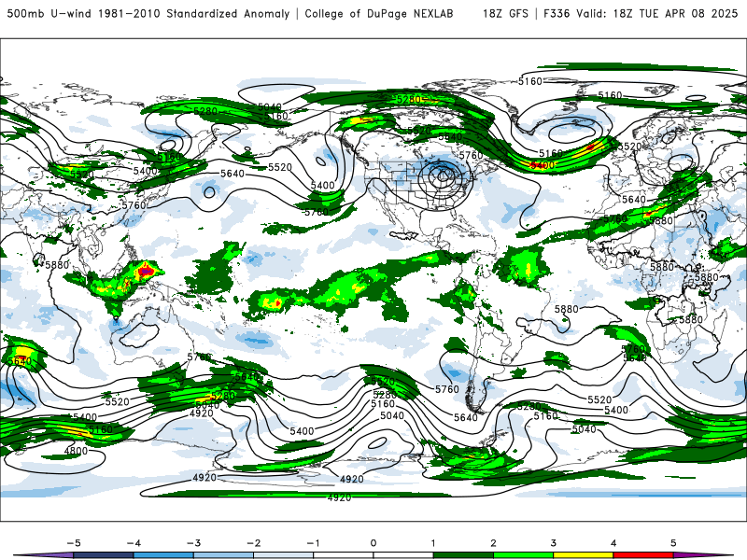
Task: Click the '5' colorbar tick label
Action: click(673, 543)
